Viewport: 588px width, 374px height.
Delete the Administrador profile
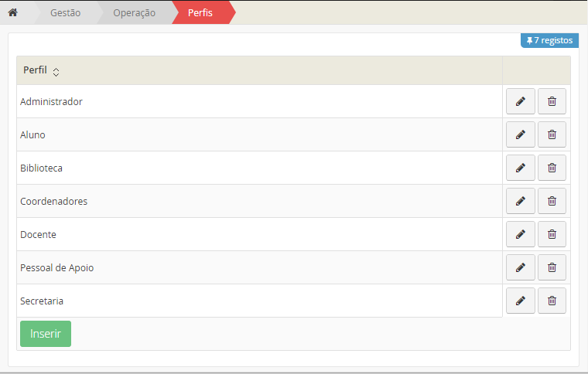click(x=552, y=101)
